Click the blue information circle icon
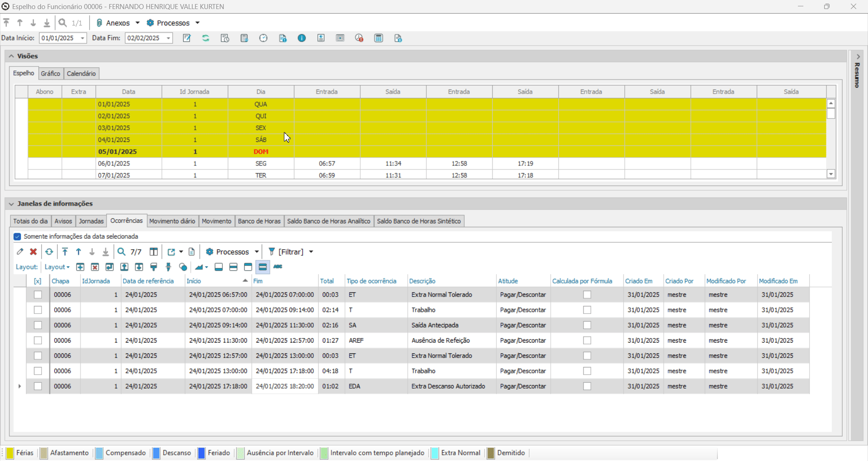Screen dimensions: 868x461 (x=302, y=38)
